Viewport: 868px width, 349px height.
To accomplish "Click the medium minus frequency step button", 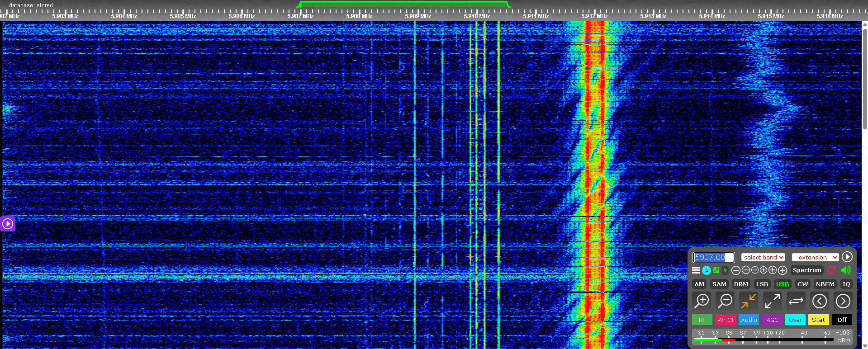I will [x=746, y=270].
